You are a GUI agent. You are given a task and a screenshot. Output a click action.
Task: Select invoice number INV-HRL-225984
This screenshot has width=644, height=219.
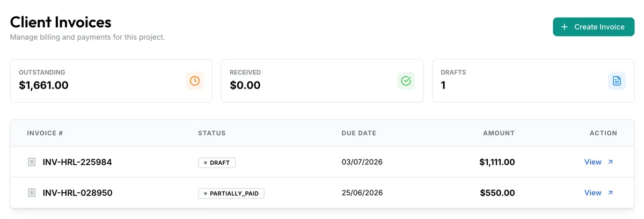[77, 162]
